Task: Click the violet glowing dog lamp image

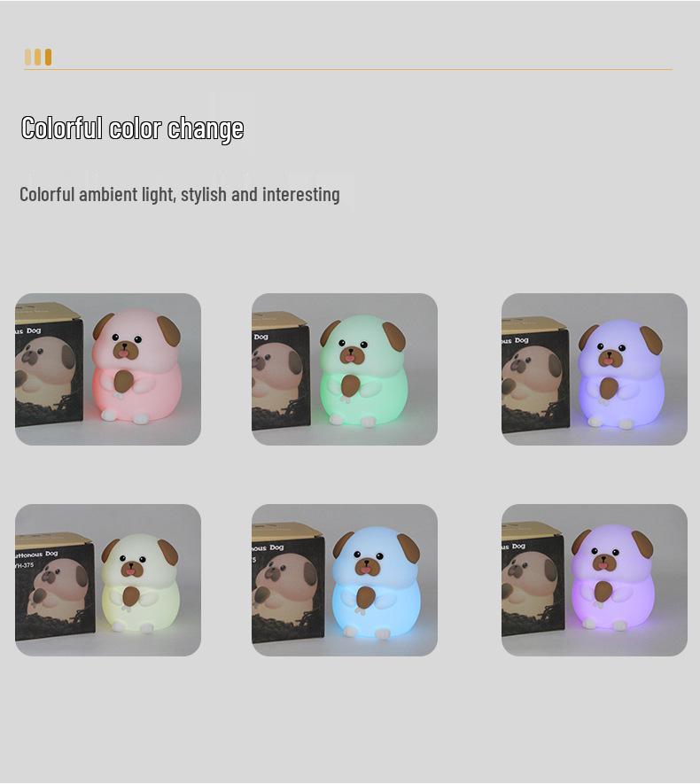Action: coord(595,580)
